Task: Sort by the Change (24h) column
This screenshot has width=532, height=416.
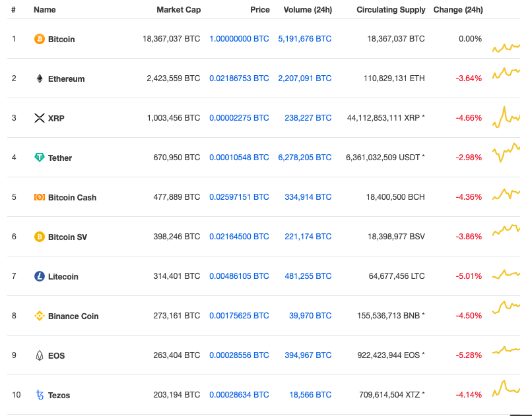Action: coord(458,9)
